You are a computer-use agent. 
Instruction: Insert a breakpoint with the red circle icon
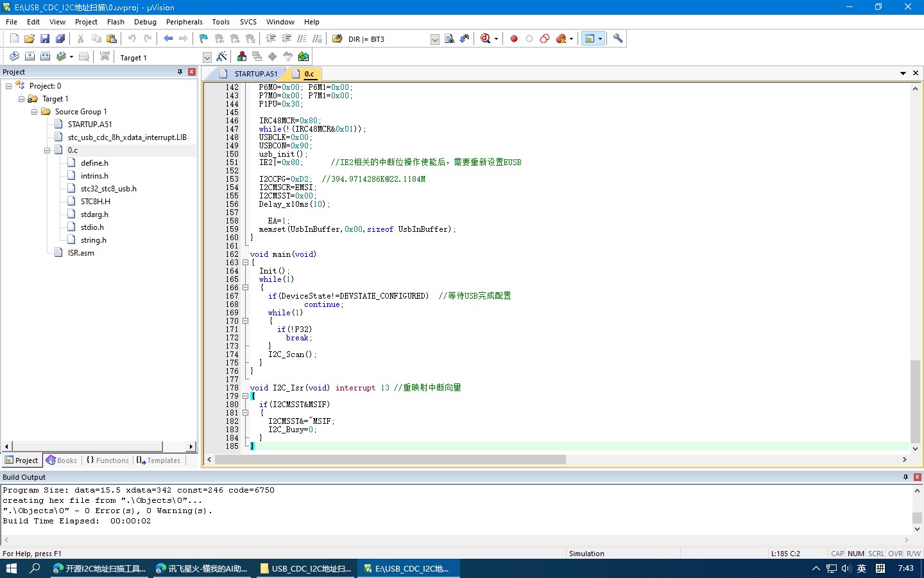coord(514,39)
